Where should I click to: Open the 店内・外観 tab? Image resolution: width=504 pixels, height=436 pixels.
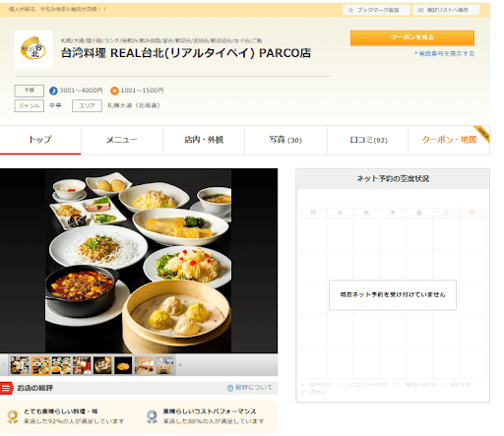click(204, 140)
